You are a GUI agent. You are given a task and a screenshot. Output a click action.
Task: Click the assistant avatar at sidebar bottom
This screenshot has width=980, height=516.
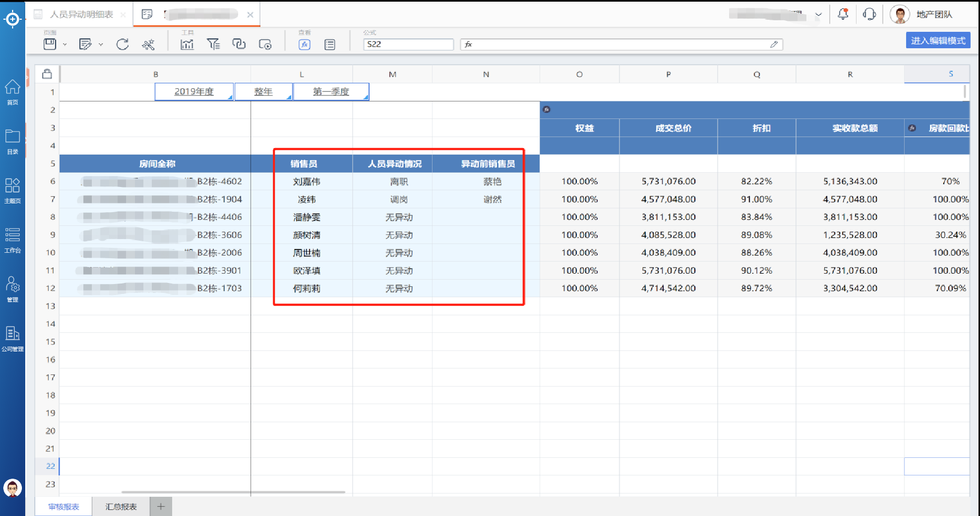(12, 487)
